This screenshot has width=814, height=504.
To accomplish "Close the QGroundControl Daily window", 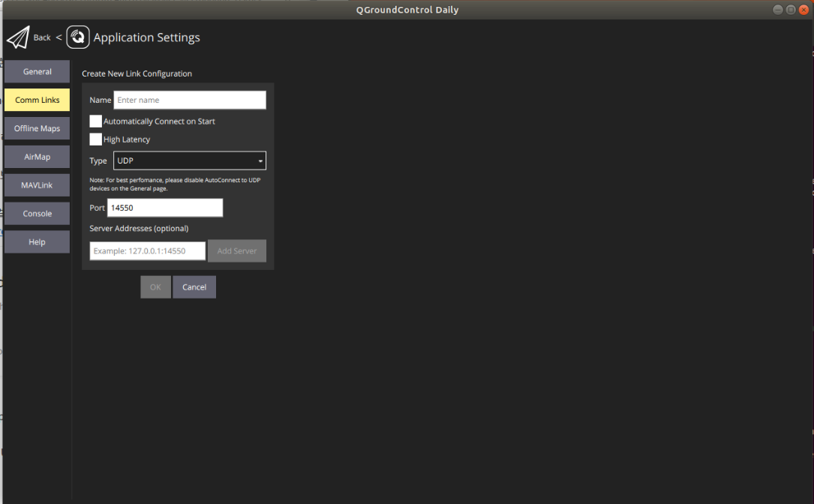I will 803,10.
